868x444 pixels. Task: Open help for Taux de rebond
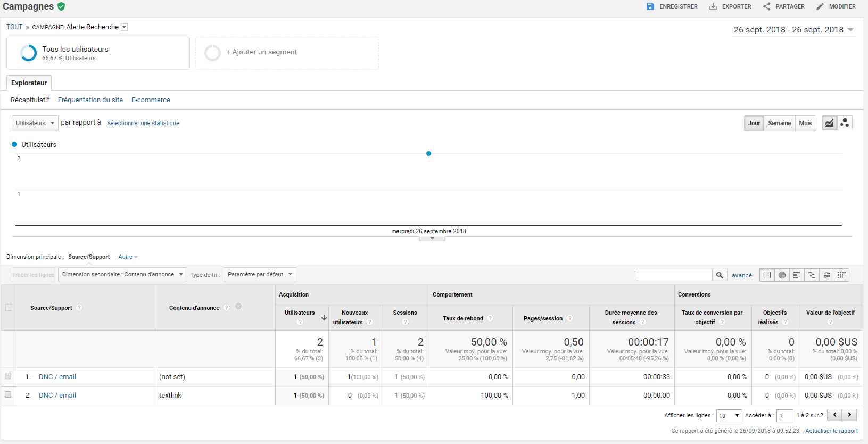point(490,318)
